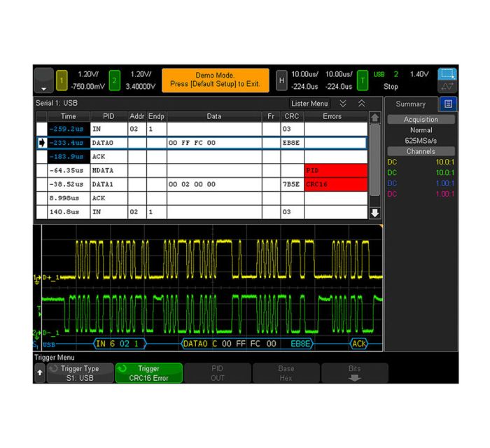Click the waveform draw icon below zoom rectangle
The height and width of the screenshot is (448, 490).
pyautogui.click(x=447, y=87)
